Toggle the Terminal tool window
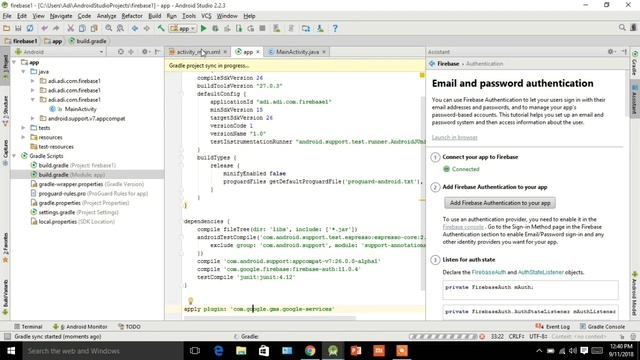The image size is (640, 360). [28, 327]
